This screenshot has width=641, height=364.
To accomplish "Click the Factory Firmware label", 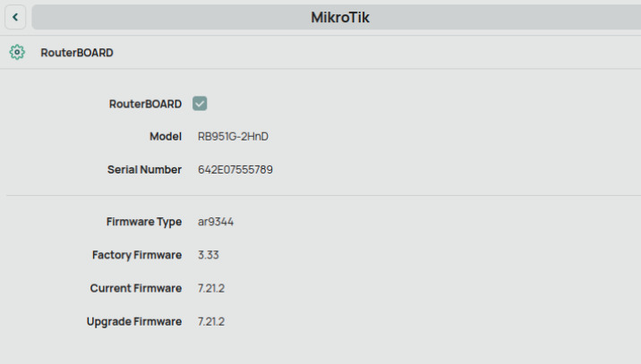I will (137, 255).
